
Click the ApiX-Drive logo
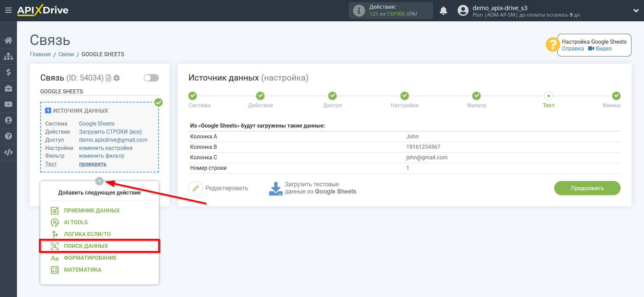pyautogui.click(x=43, y=10)
